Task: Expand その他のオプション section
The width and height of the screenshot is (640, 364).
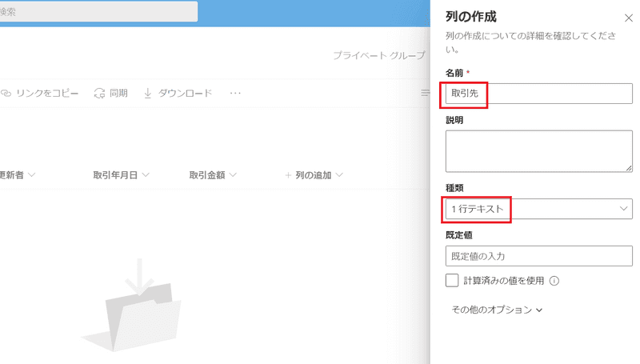Action: point(497,310)
